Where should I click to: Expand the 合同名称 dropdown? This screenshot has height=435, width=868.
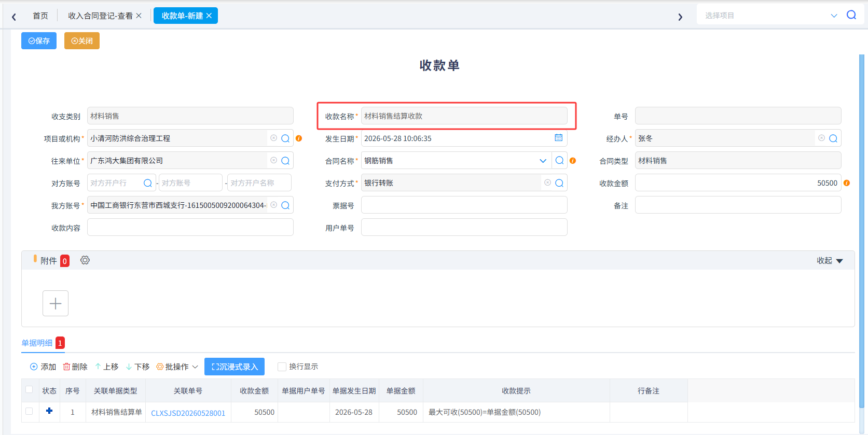click(543, 161)
